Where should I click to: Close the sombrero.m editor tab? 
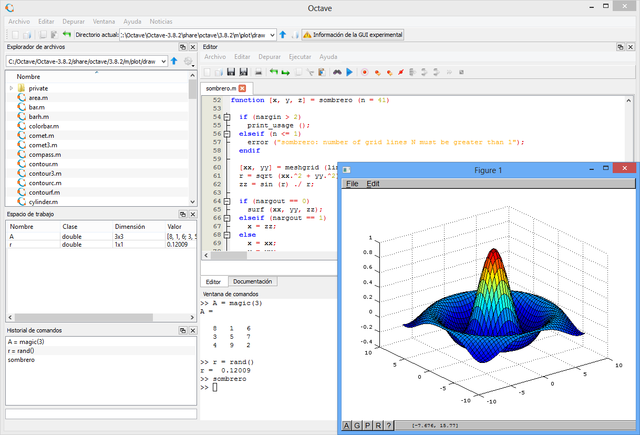[241, 88]
